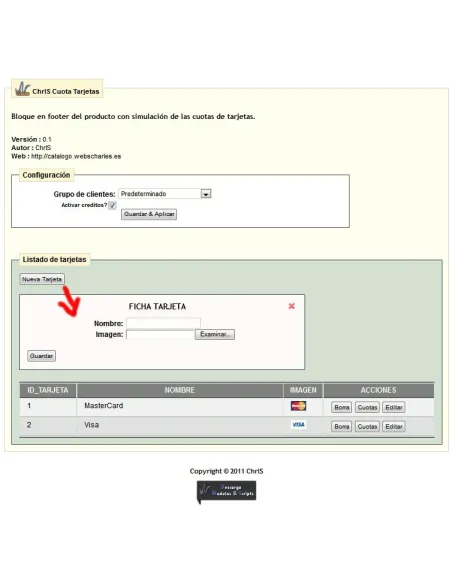The width and height of the screenshot is (452, 584).
Task: Toggle the Activar creditos checkbox
Action: 112,205
